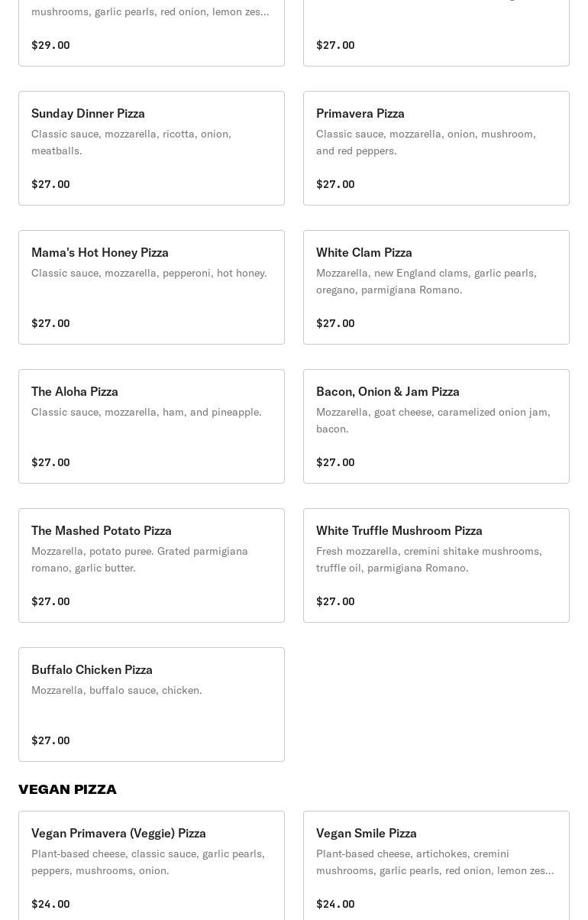Viewport: 588px width, 920px height.
Task: Open the Buffalo Chicken Pizza card
Action: [151, 705]
